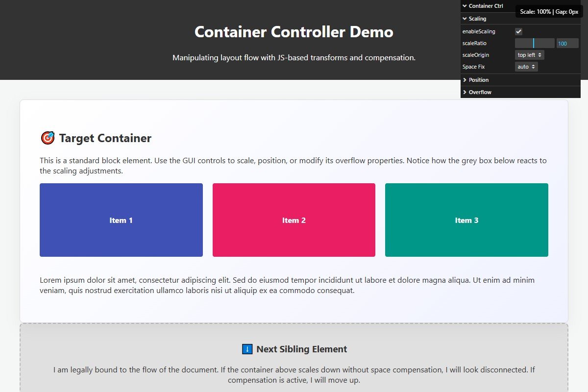Click the arrow icon on the Overflow folder
Viewport: 588px width, 392px height.
pos(465,92)
